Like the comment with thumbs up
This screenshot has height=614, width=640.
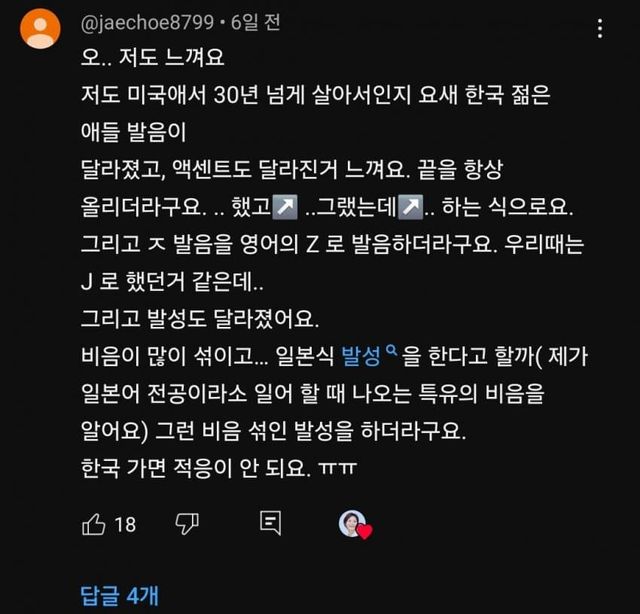pyautogui.click(x=93, y=524)
